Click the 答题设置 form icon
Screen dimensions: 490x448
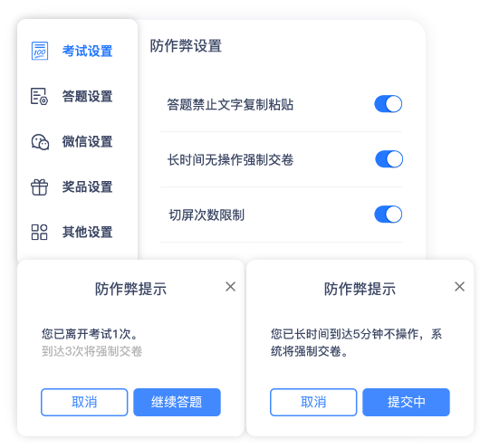39,96
